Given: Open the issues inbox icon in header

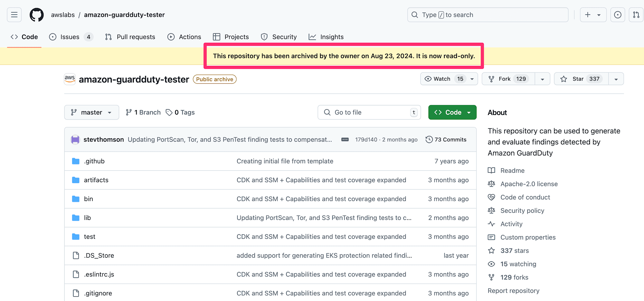Looking at the screenshot, I should [618, 15].
